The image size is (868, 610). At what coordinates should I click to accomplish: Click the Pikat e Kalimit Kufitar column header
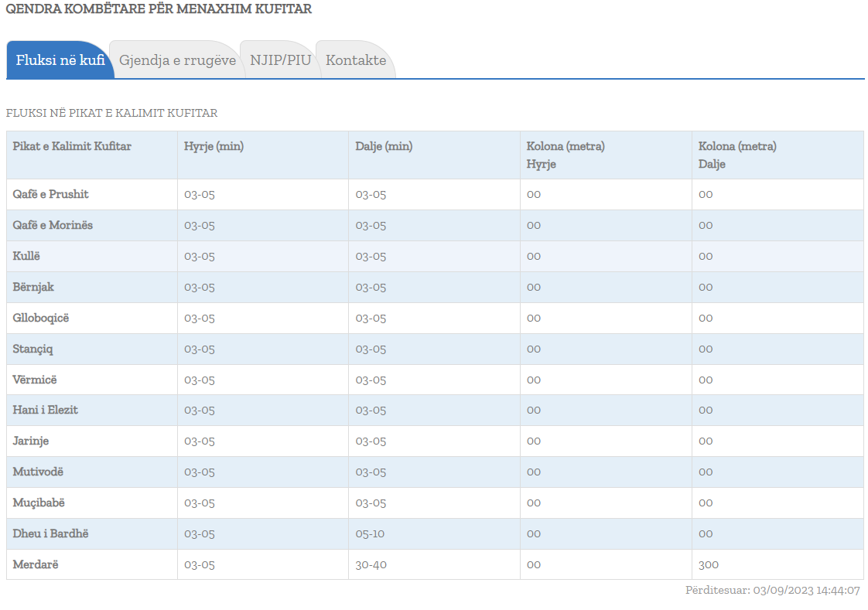click(x=72, y=146)
